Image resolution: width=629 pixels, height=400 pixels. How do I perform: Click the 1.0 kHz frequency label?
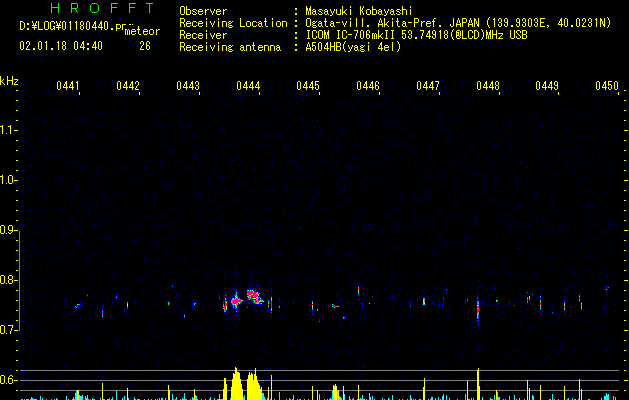click(x=8, y=180)
